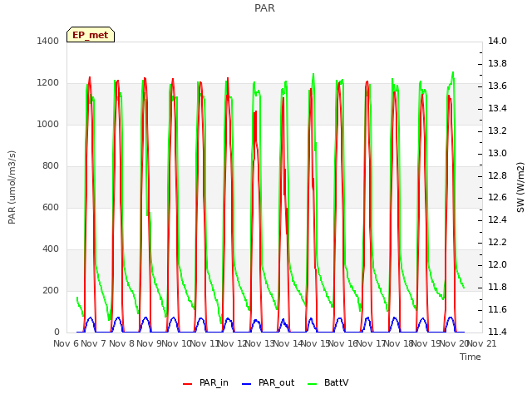This screenshot has height=399, width=532.
Task: Click the 13.8 right axis tick label
Action: tap(497, 63)
